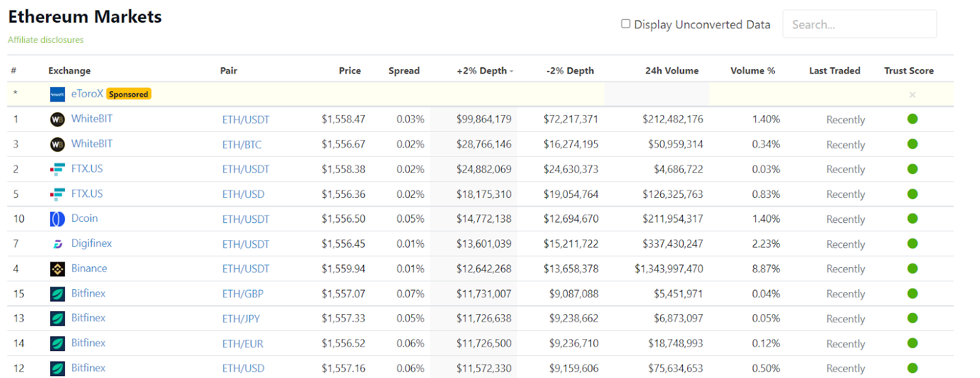980x378 pixels.
Task: Click the green trust score dot for Binance
Action: (x=913, y=268)
